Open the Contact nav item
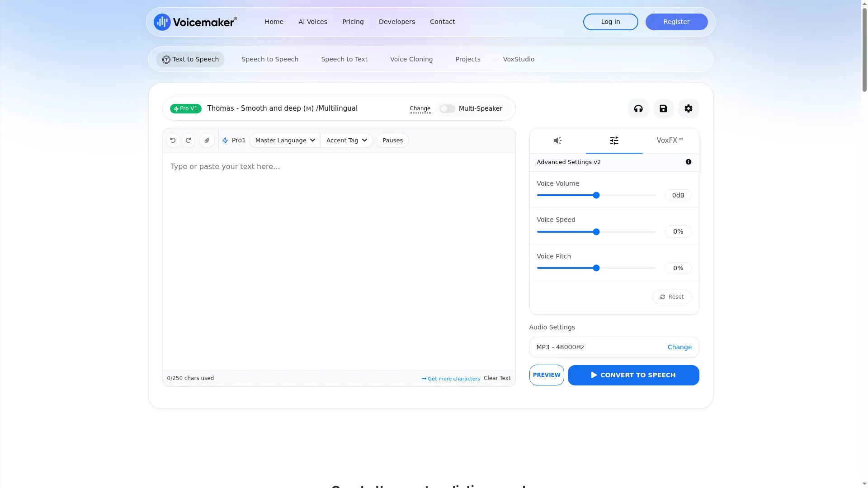Screen dimensions: 868x488 [x=442, y=22]
